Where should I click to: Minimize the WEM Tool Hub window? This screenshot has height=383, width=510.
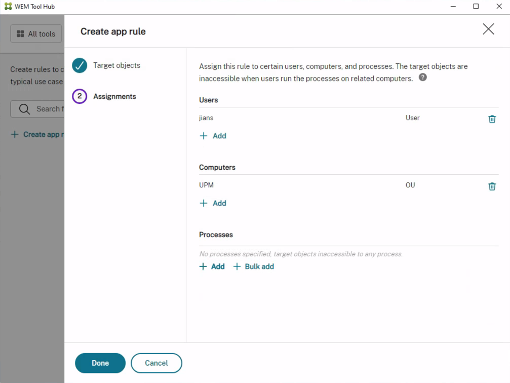pos(453,6)
